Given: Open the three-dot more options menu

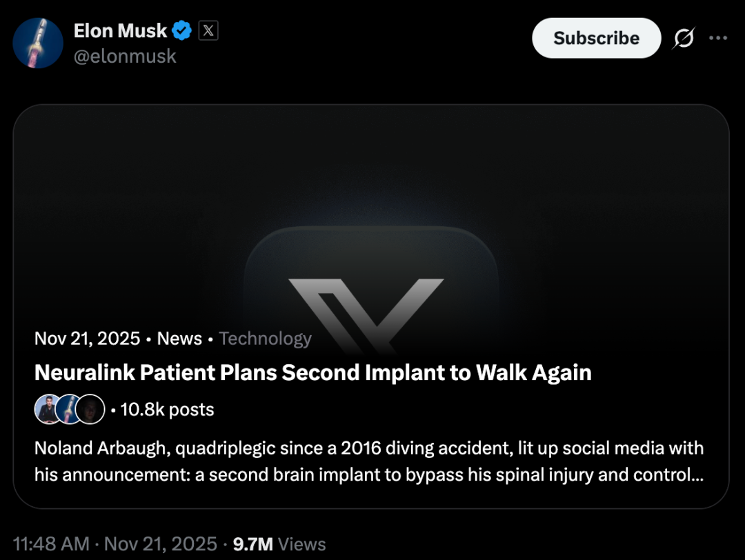Looking at the screenshot, I should (718, 38).
